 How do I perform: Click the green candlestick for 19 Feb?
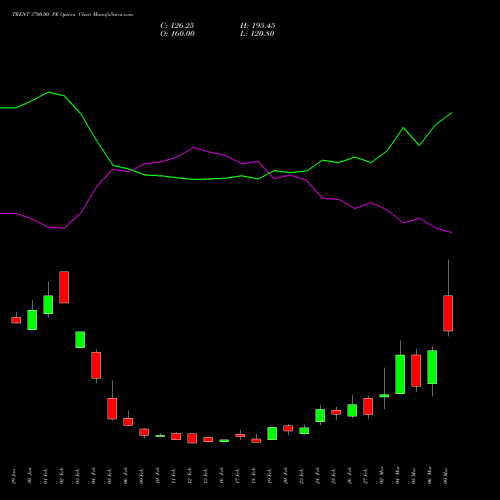[272, 433]
